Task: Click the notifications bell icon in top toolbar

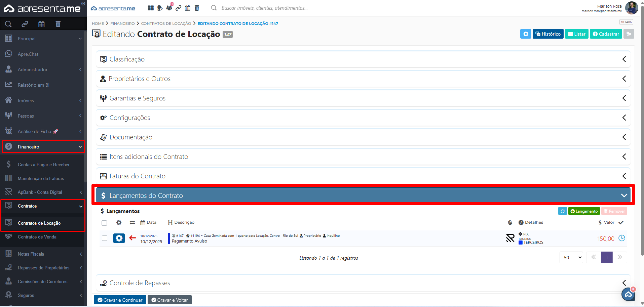Action: tap(160, 8)
